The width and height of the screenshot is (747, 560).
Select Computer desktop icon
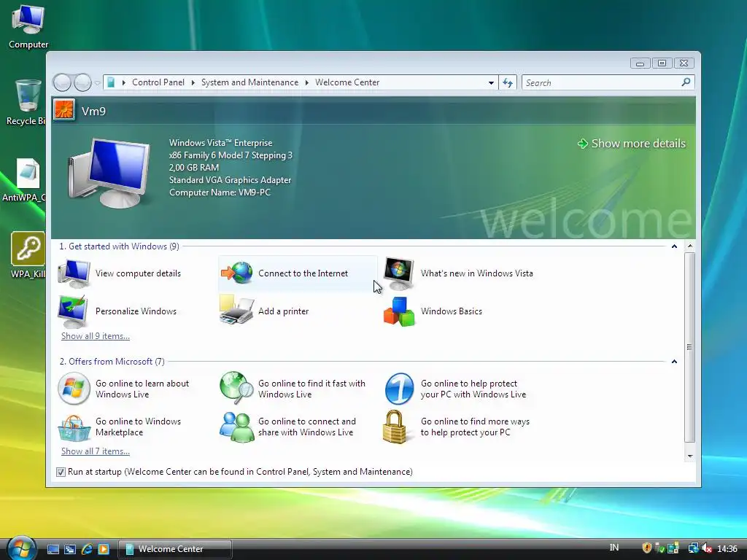click(x=28, y=26)
